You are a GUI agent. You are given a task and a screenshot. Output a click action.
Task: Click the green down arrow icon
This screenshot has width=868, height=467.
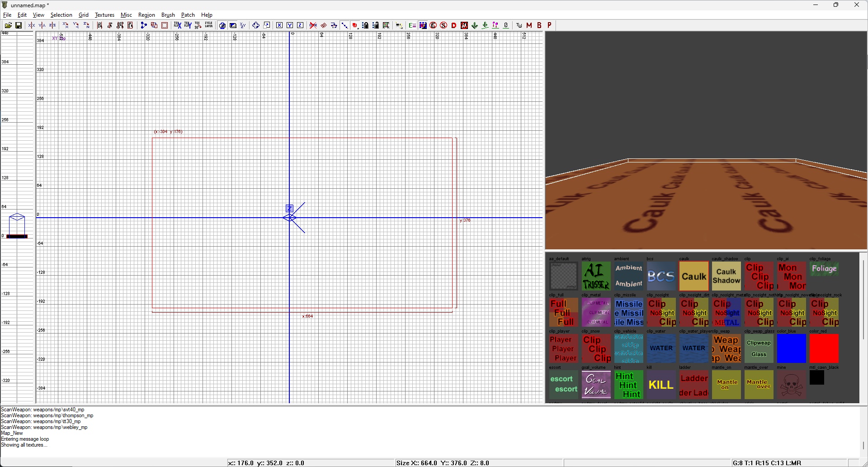pyautogui.click(x=475, y=26)
